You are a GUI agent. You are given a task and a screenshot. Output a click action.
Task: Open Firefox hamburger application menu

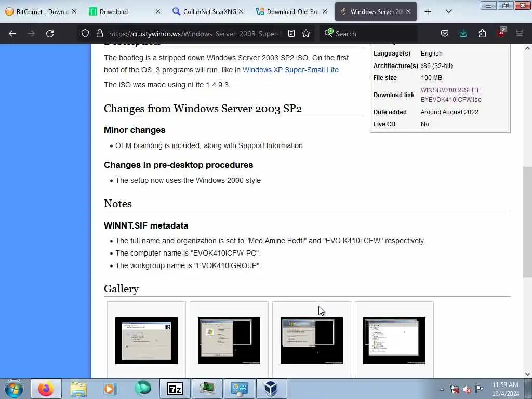point(520,34)
